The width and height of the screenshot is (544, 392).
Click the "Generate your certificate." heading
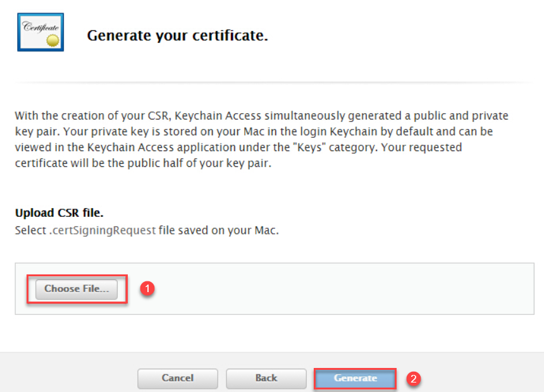point(177,36)
